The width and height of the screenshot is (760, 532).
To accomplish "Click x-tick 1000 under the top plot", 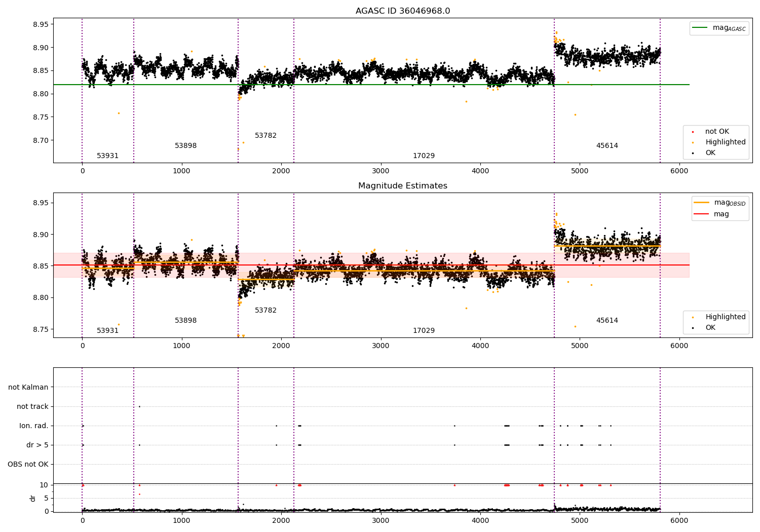I will coord(181,171).
